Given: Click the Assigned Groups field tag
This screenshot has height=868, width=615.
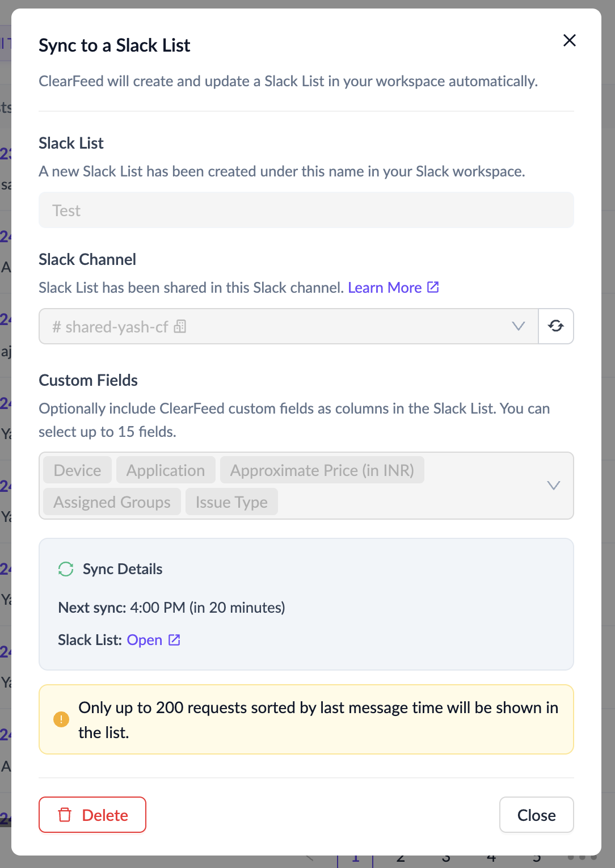Looking at the screenshot, I should 112,502.
